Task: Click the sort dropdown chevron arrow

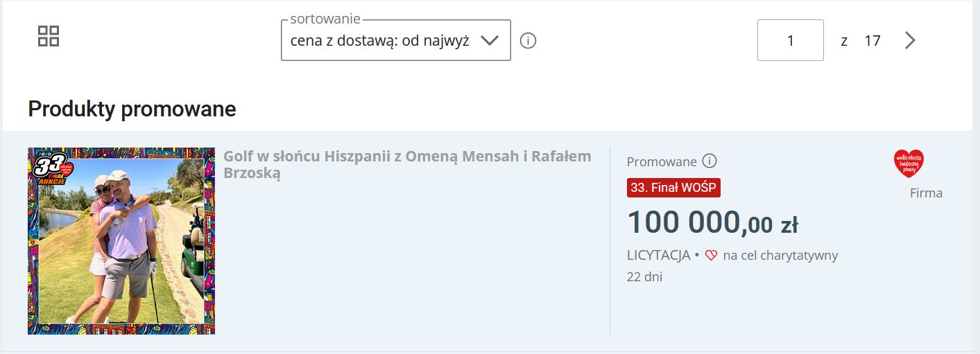Action: [490, 41]
